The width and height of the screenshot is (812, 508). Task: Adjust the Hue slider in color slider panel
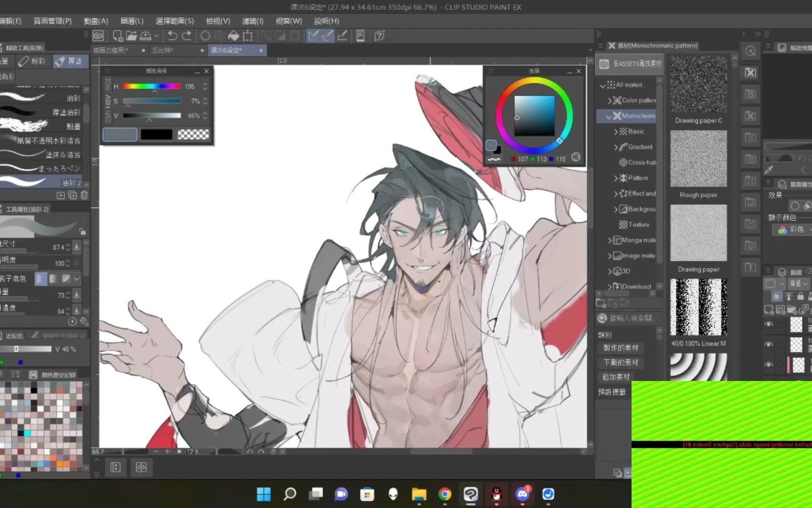(x=152, y=86)
